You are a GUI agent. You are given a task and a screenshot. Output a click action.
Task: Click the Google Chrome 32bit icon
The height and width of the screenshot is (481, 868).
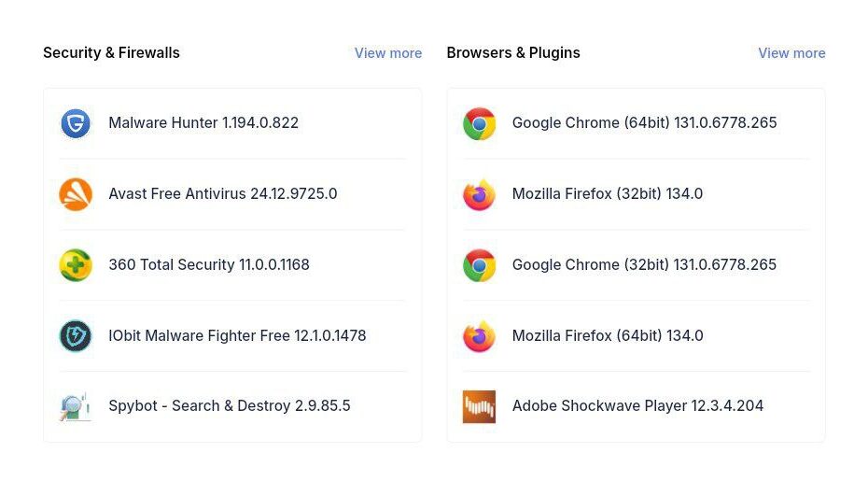coord(479,265)
